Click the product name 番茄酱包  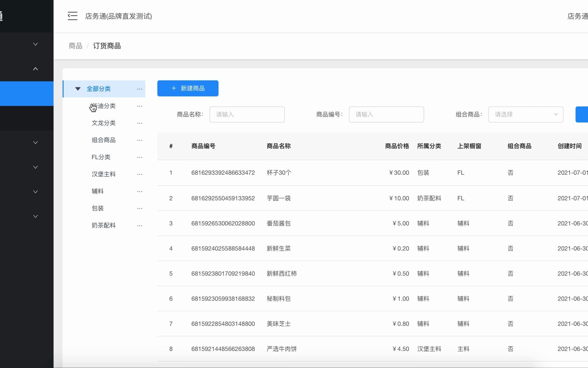279,223
